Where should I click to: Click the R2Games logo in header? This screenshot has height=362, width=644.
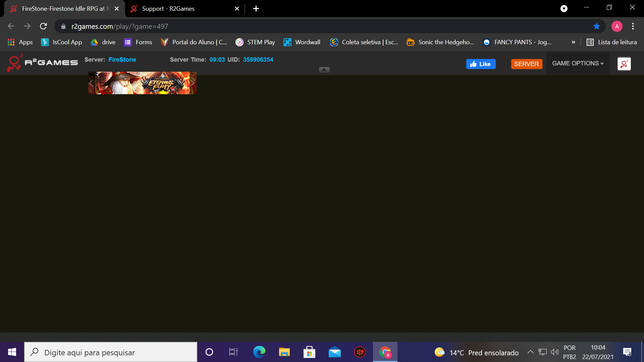(x=42, y=63)
